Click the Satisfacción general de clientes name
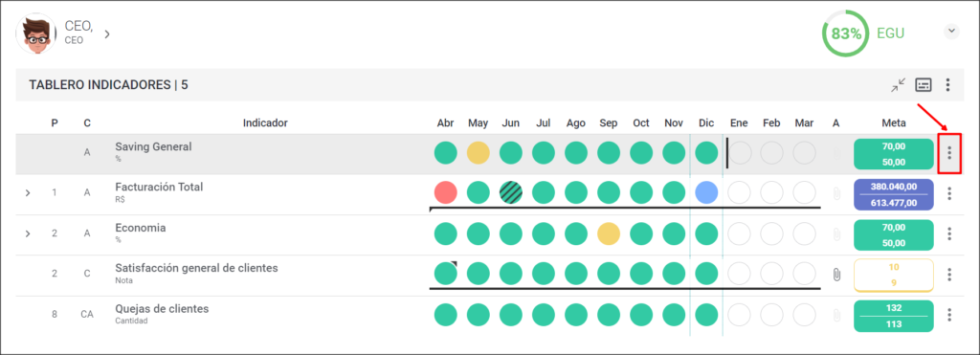This screenshot has height=355, width=980. [x=196, y=268]
